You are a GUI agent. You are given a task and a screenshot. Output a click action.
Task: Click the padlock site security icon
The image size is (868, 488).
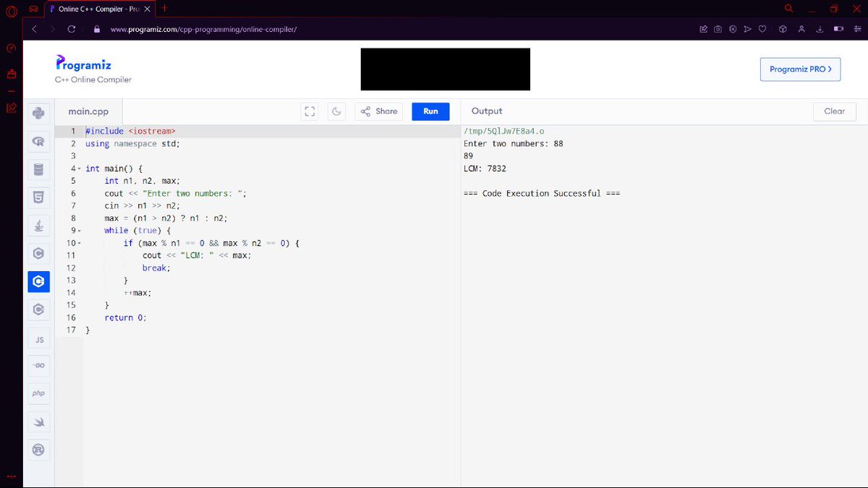tap(96, 29)
